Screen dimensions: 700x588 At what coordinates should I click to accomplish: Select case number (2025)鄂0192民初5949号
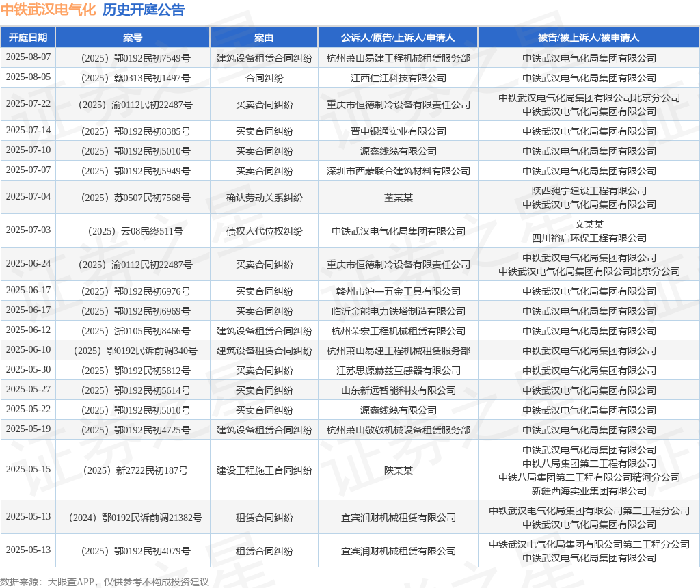coord(136,171)
